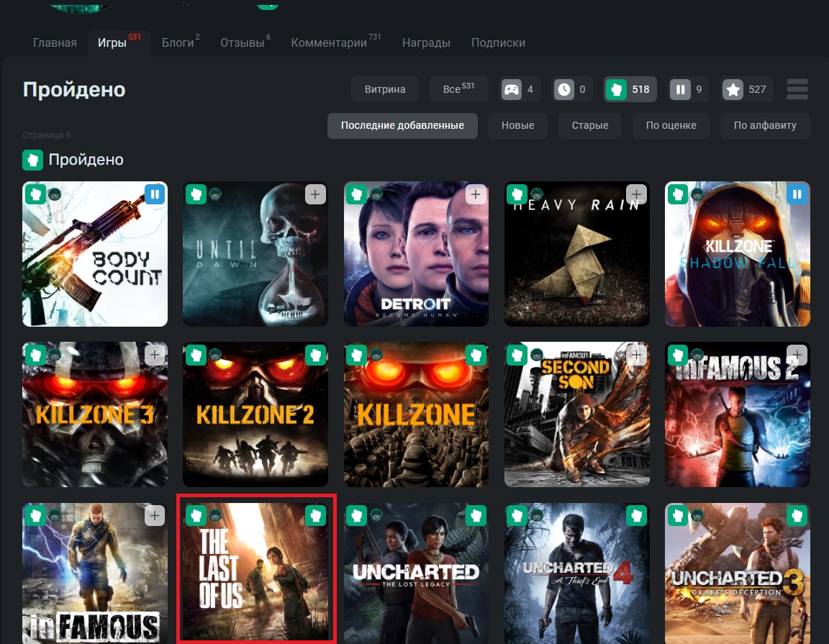Click the small user avatar on The Last of Us
Screen dimensions: 829x644
(x=215, y=514)
